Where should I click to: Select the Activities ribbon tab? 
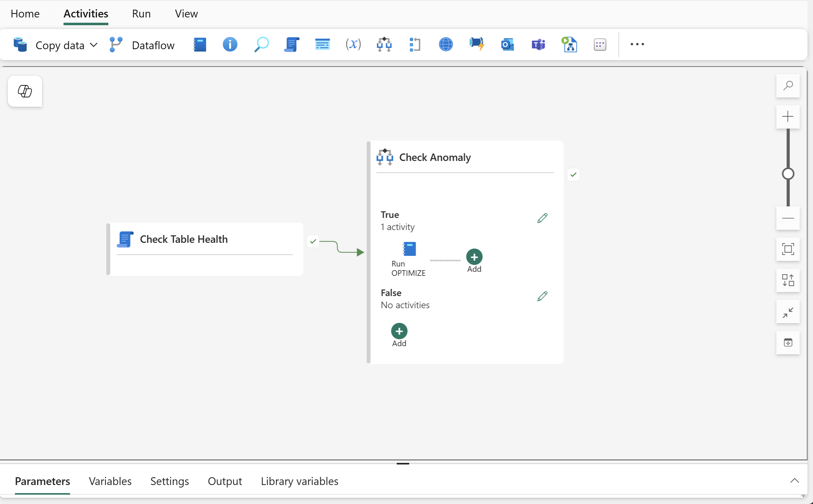(x=86, y=14)
